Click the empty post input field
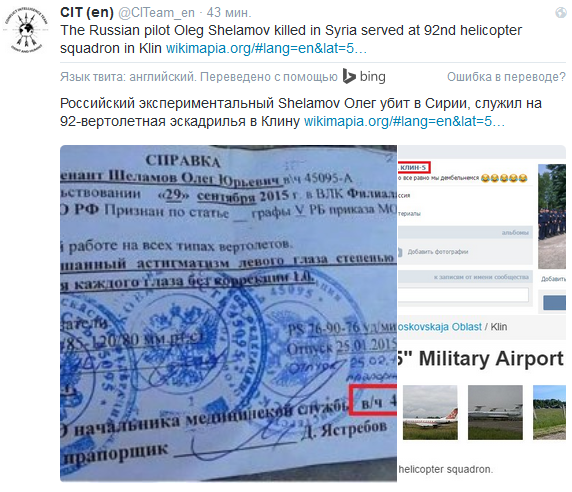This screenshot has width=572, height=492. pos(463,295)
